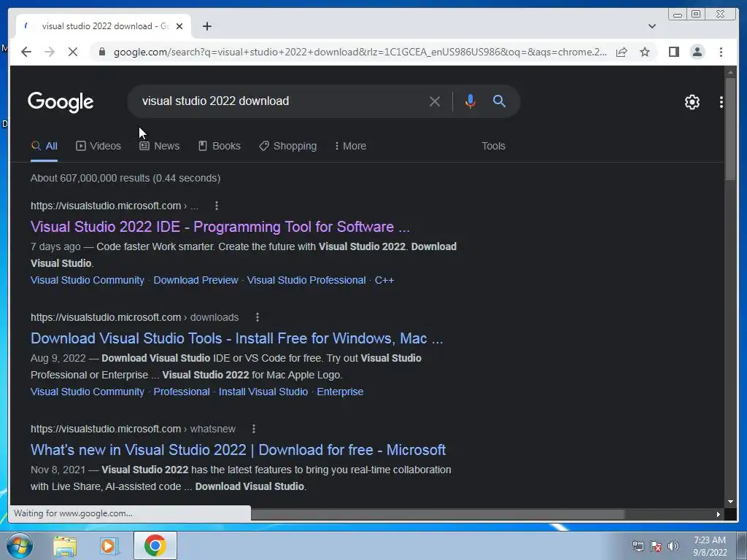Switch to the Videos tab
This screenshot has width=747, height=560.
pos(98,146)
